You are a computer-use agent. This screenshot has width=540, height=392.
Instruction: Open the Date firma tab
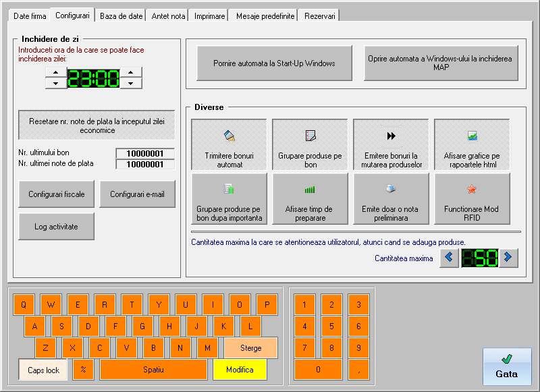[30, 16]
